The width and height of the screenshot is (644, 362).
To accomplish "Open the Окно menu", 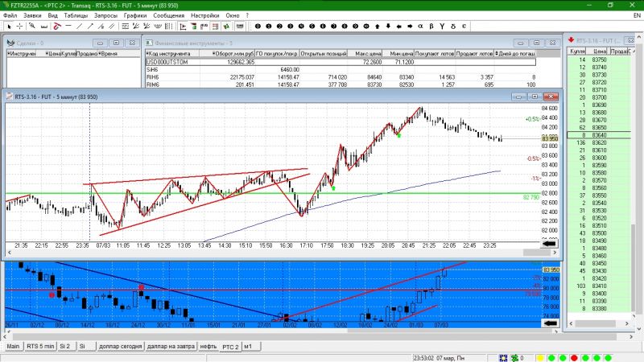I will click(233, 15).
